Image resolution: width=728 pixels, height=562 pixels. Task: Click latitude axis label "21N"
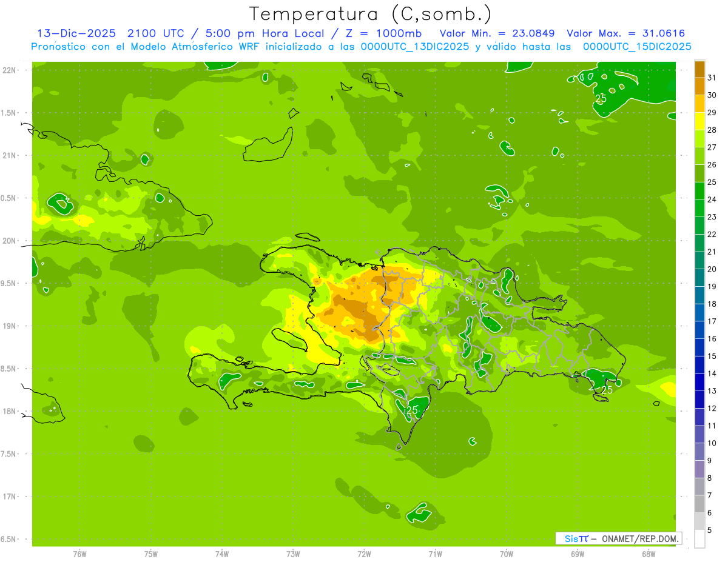point(8,155)
